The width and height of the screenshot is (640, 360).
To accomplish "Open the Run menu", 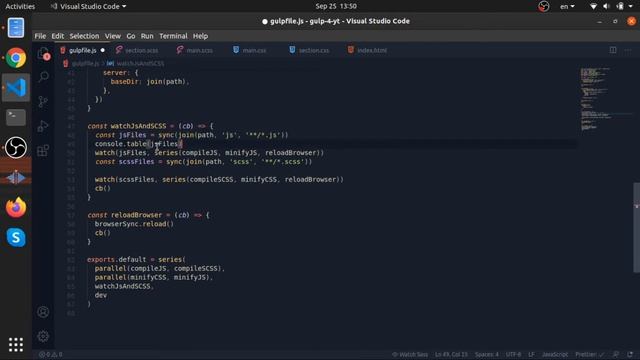I will pyautogui.click(x=147, y=36).
